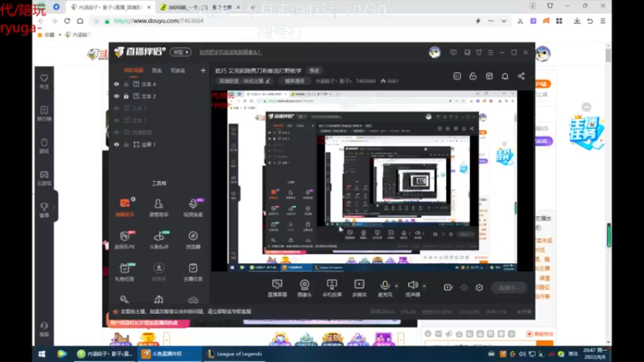Toggle visibility of layer 文本 2
Image resolution: width=644 pixels, height=362 pixels.
pos(117,96)
